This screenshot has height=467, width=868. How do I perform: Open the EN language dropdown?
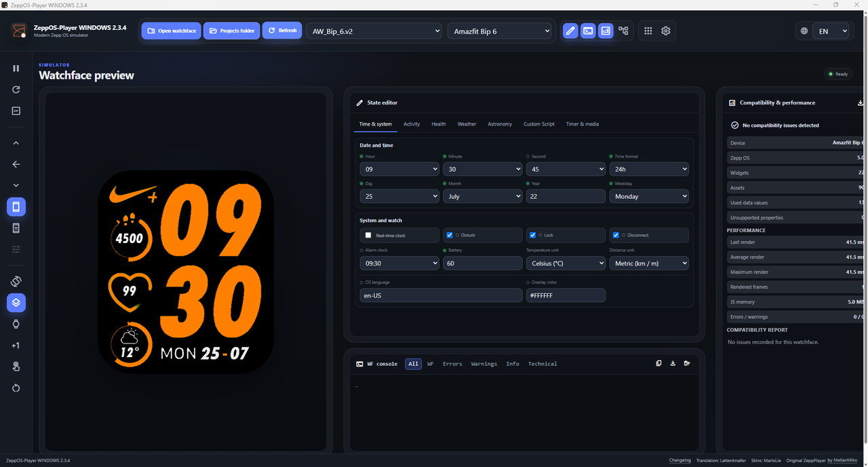[831, 31]
